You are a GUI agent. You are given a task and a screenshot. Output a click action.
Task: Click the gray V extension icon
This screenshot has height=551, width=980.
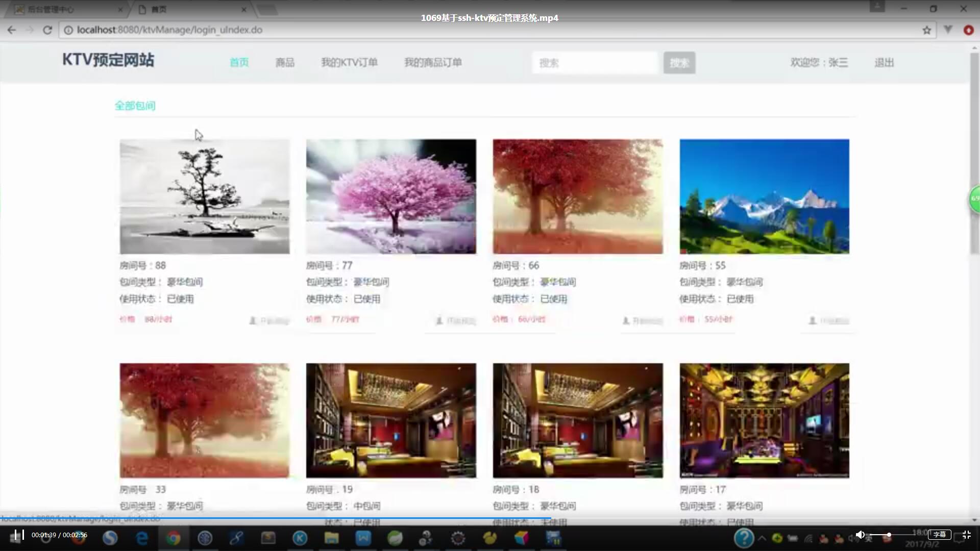(x=948, y=30)
